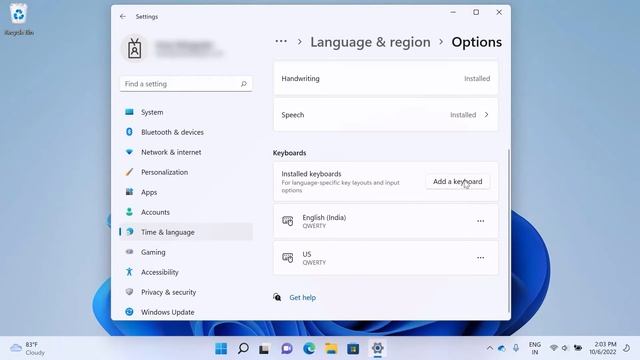
Task: Show hidden tray icons chevron
Action: tap(489, 348)
